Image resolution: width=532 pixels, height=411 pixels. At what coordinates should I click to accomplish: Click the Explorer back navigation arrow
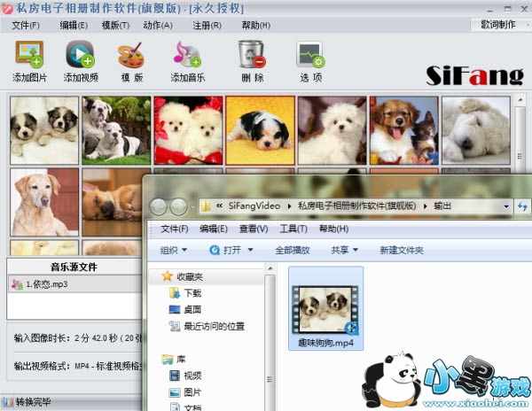click(x=160, y=206)
